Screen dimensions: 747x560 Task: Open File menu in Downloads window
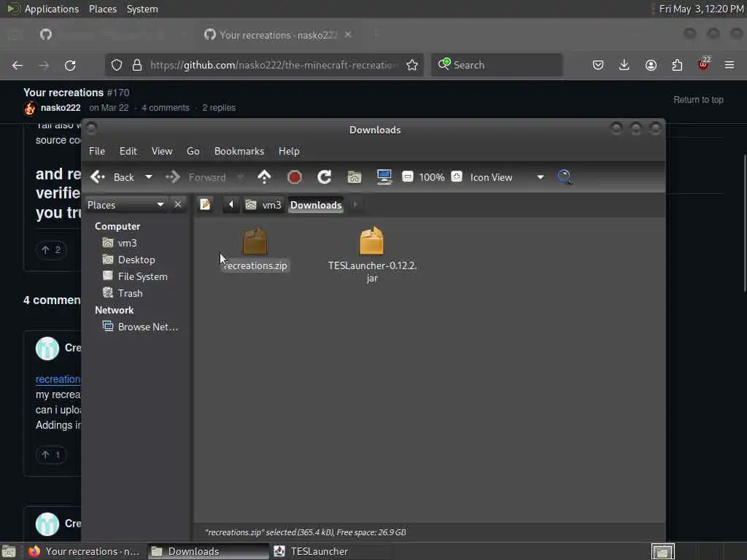(97, 151)
